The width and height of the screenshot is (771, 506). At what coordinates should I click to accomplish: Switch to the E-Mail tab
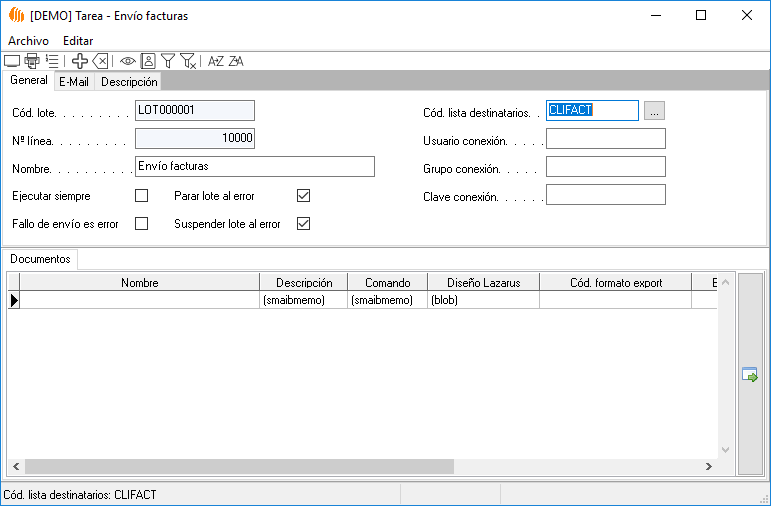[74, 82]
